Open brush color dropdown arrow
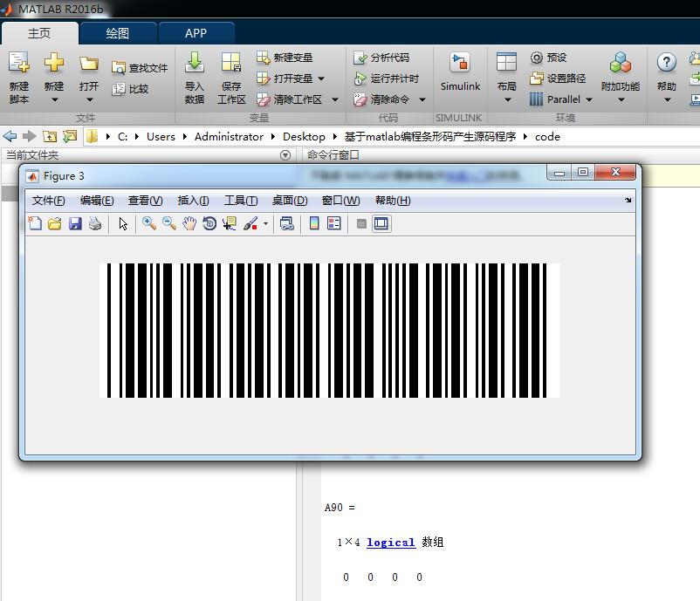This screenshot has height=601, width=700. point(265,223)
